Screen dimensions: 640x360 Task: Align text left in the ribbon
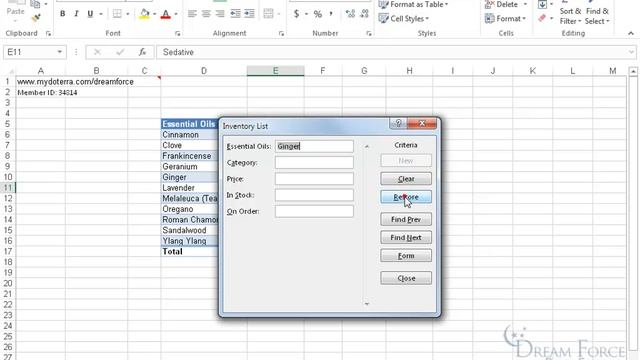click(x=192, y=14)
